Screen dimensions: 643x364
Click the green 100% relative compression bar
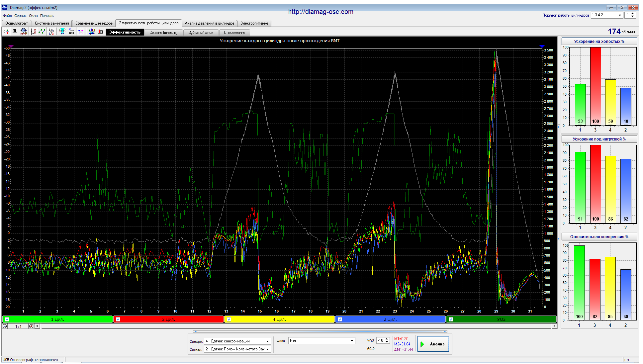coord(579,283)
